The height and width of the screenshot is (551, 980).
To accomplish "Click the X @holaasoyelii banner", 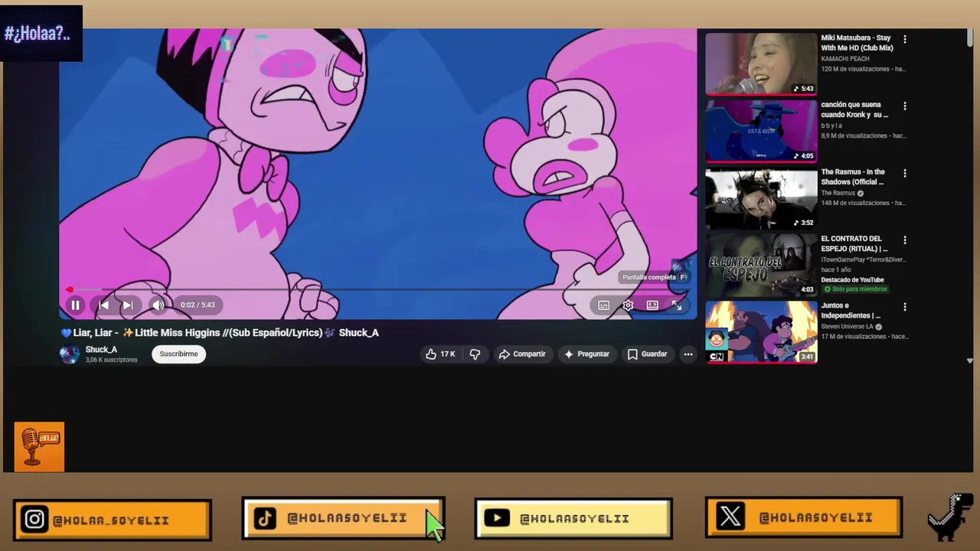I will point(804,518).
